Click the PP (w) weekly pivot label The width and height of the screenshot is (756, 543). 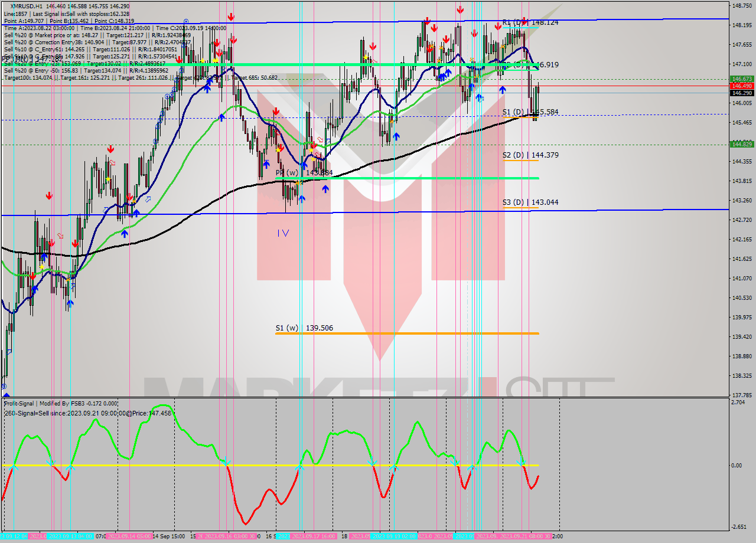[304, 173]
